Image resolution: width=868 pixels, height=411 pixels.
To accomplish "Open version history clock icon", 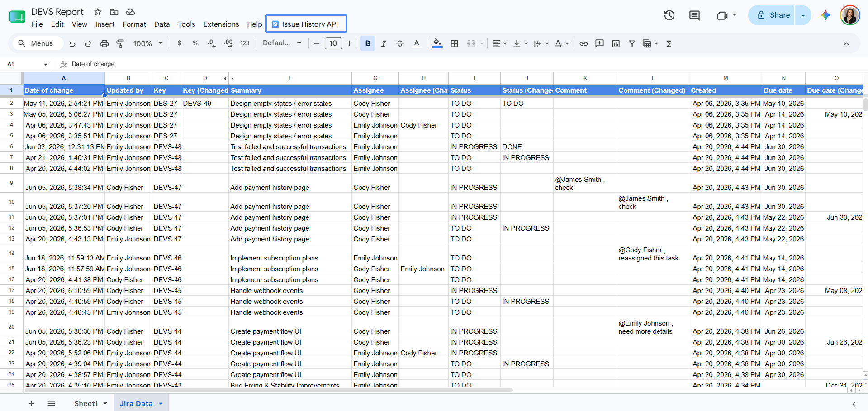I will click(669, 15).
